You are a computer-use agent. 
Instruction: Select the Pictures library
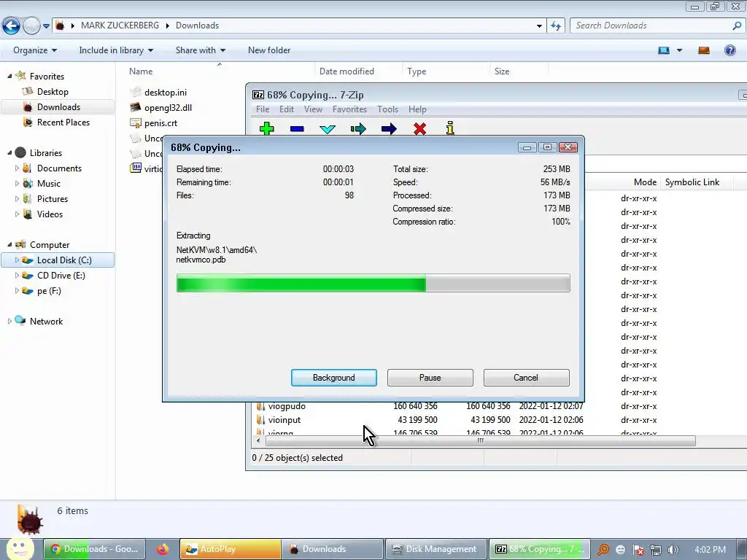pos(53,199)
